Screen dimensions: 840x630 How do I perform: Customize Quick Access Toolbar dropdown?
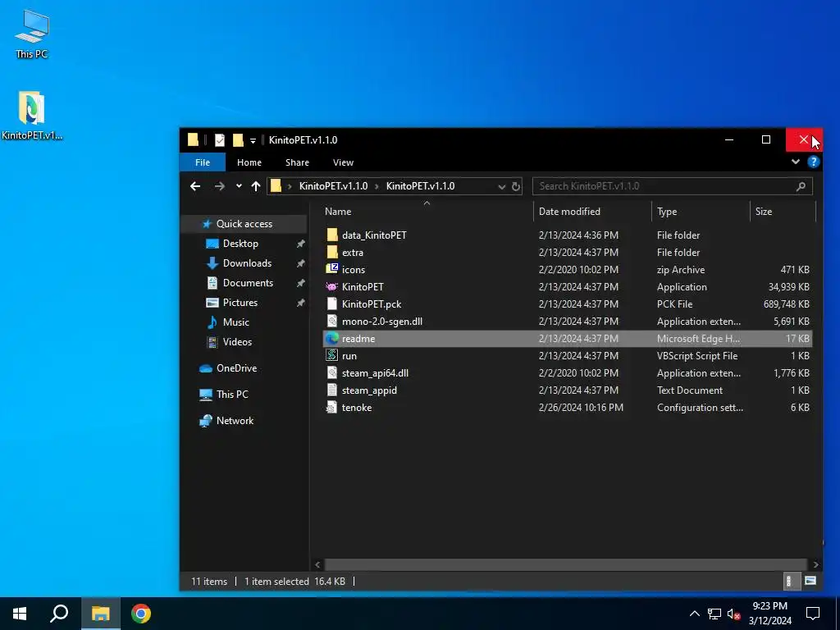point(253,141)
